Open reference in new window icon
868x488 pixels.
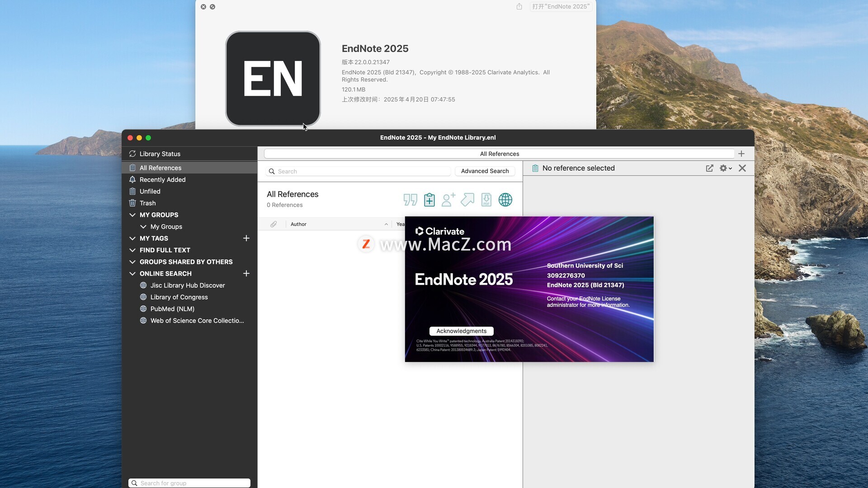pos(710,168)
